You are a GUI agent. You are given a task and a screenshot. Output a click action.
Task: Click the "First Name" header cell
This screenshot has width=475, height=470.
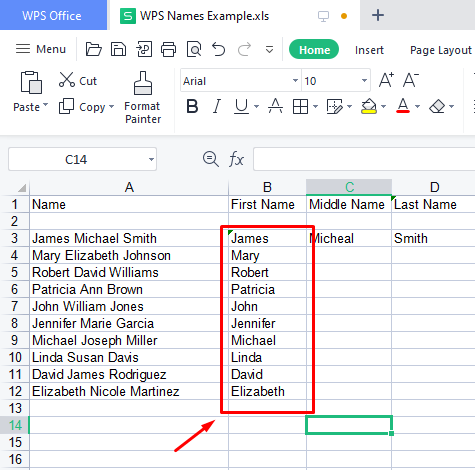click(267, 204)
